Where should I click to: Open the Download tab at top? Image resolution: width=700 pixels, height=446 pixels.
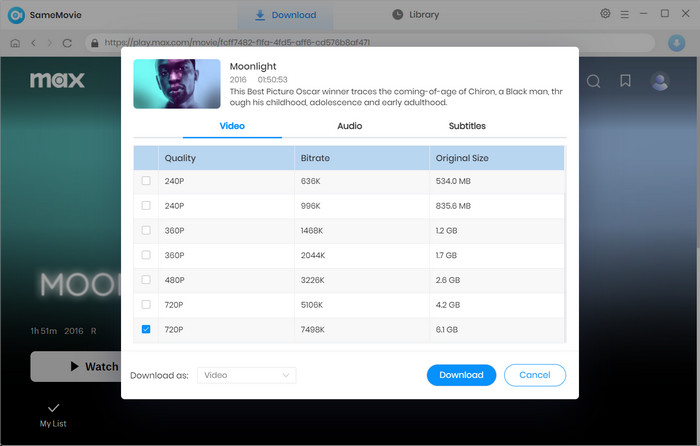[x=285, y=15]
